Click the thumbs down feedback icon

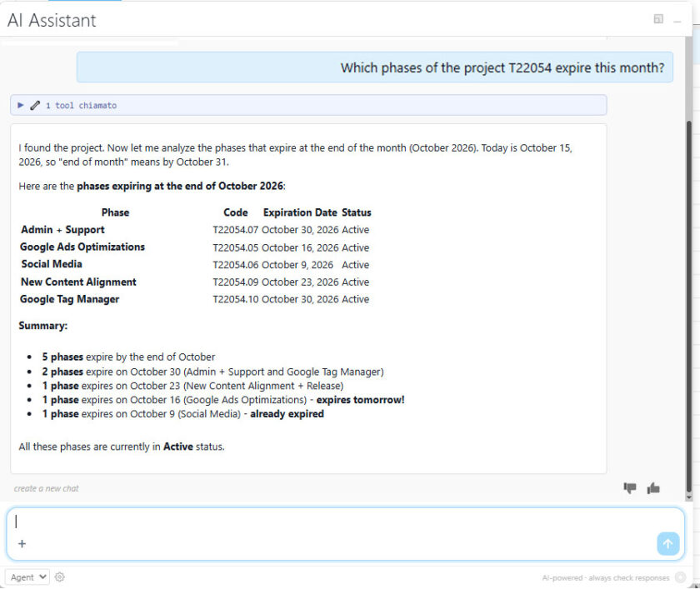click(629, 488)
